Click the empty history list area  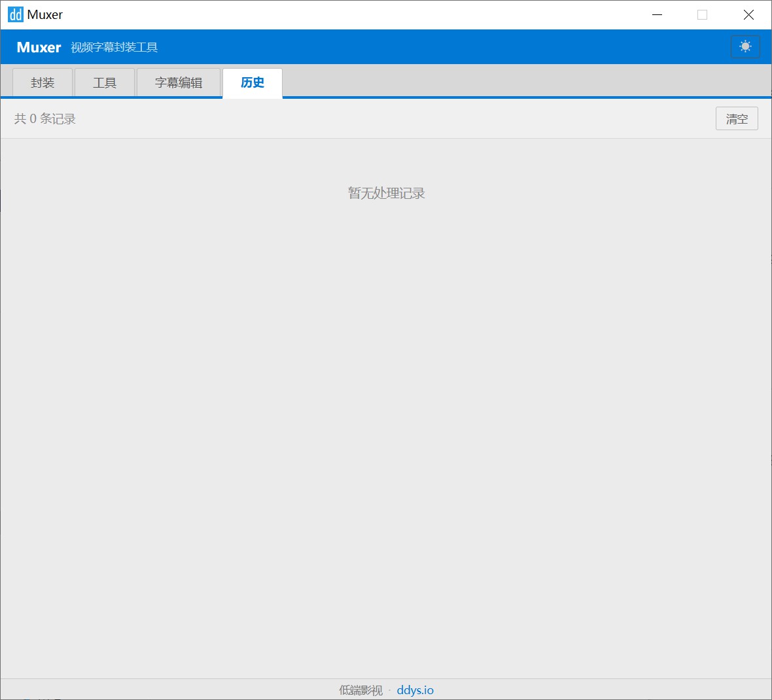click(386, 425)
